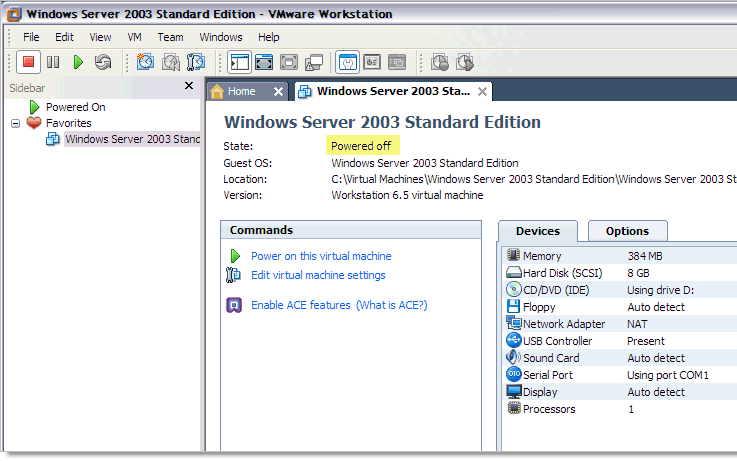Click the Console View toolbar icon
The width and height of the screenshot is (737, 461).
(397, 62)
